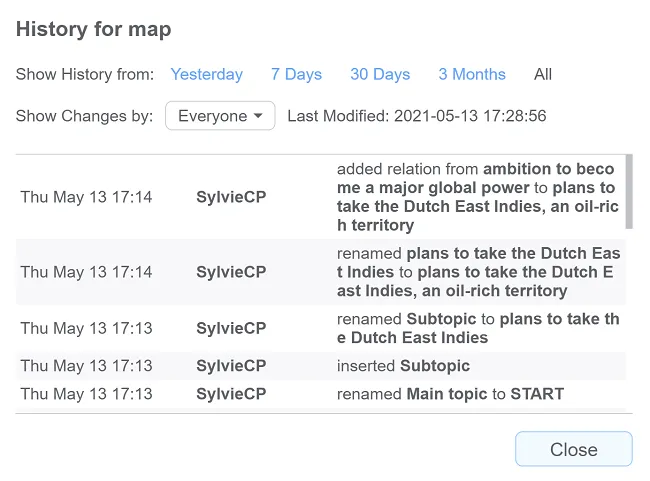Click SylvieCP in the inserted Subtopic row
This screenshot has height=481, width=650.
[x=231, y=366]
